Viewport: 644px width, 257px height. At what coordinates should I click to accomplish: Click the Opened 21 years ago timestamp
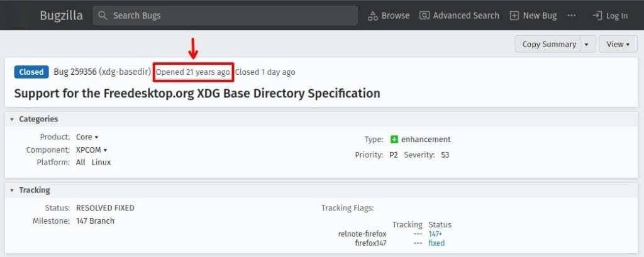click(193, 72)
